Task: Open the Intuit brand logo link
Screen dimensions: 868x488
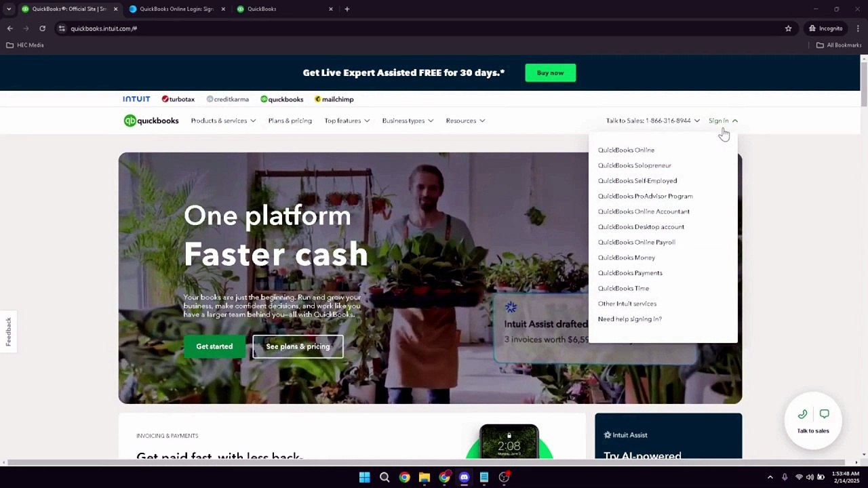Action: click(x=136, y=99)
